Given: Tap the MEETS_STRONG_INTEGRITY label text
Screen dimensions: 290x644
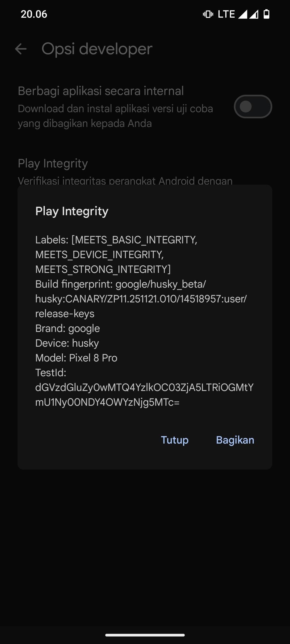Looking at the screenshot, I should [103, 269].
